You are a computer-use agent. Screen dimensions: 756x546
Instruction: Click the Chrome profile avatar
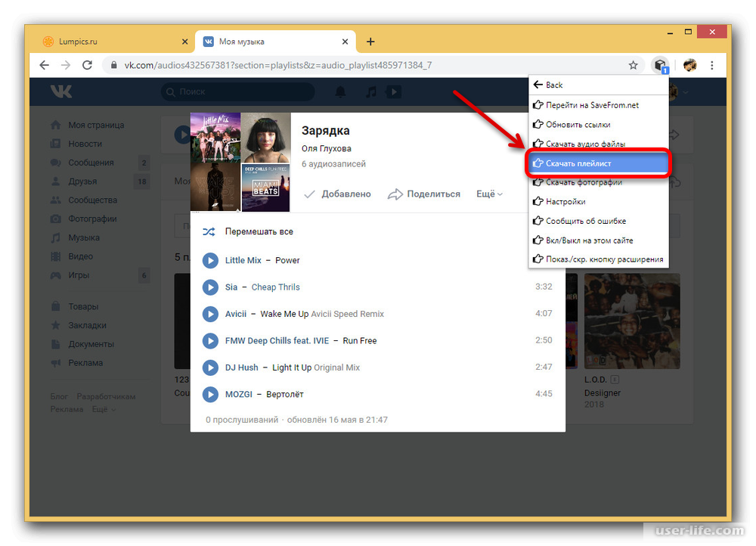[x=690, y=65]
